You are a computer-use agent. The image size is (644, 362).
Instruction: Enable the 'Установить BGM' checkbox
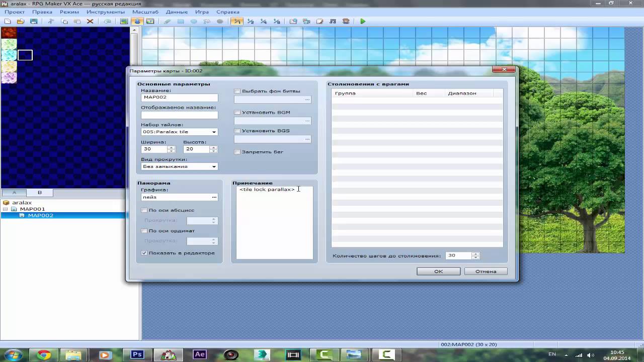[x=237, y=112]
